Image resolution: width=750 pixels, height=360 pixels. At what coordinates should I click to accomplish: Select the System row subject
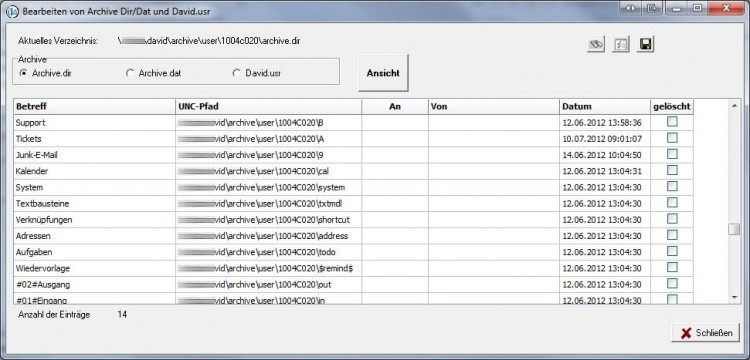29,187
